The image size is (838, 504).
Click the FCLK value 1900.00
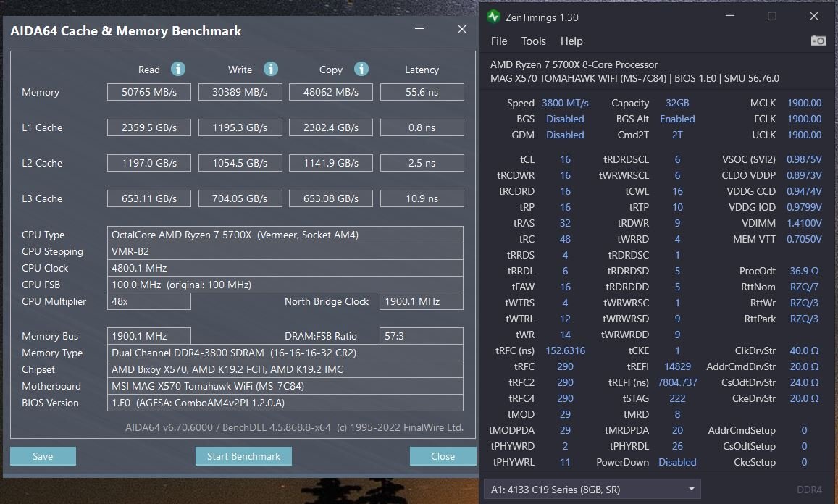pyautogui.click(x=804, y=119)
